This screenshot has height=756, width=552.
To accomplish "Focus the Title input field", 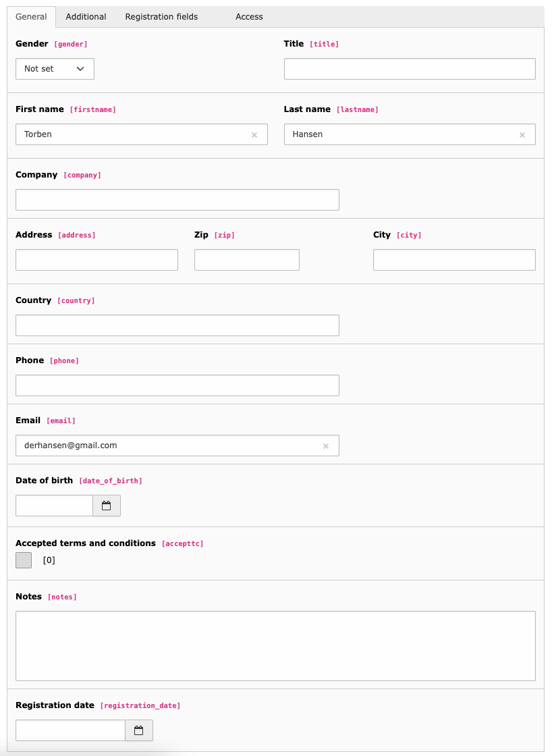I will tap(409, 68).
